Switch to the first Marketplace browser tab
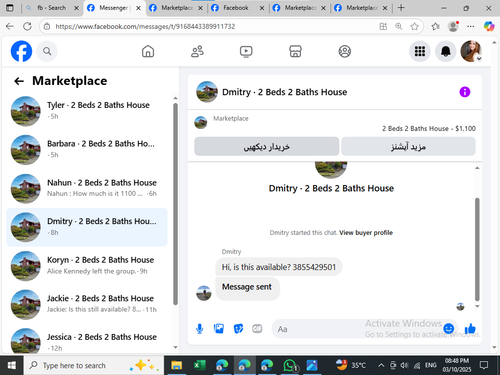Image resolution: width=500 pixels, height=375 pixels. tap(176, 8)
